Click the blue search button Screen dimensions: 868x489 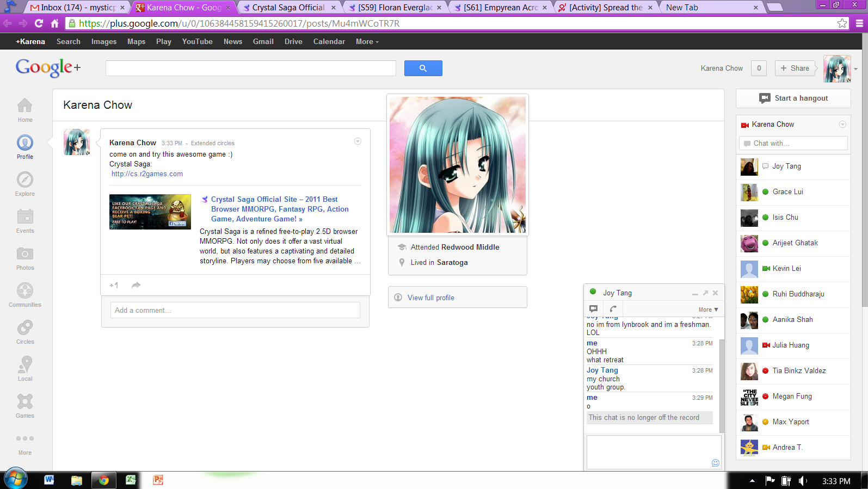point(423,68)
